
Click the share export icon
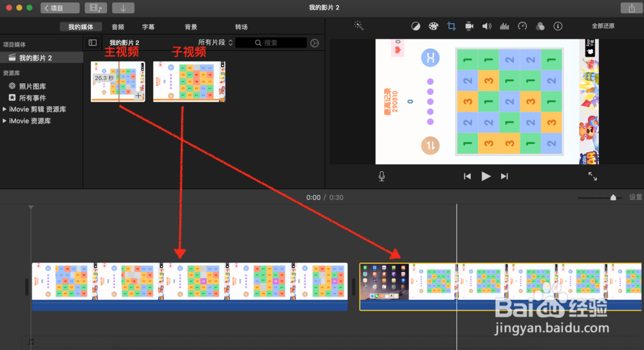631,8
